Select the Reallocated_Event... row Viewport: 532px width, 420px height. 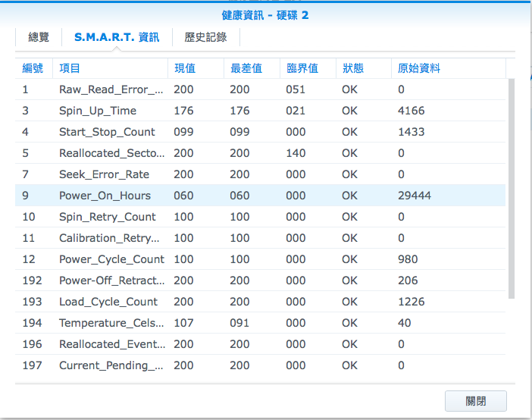click(260, 344)
